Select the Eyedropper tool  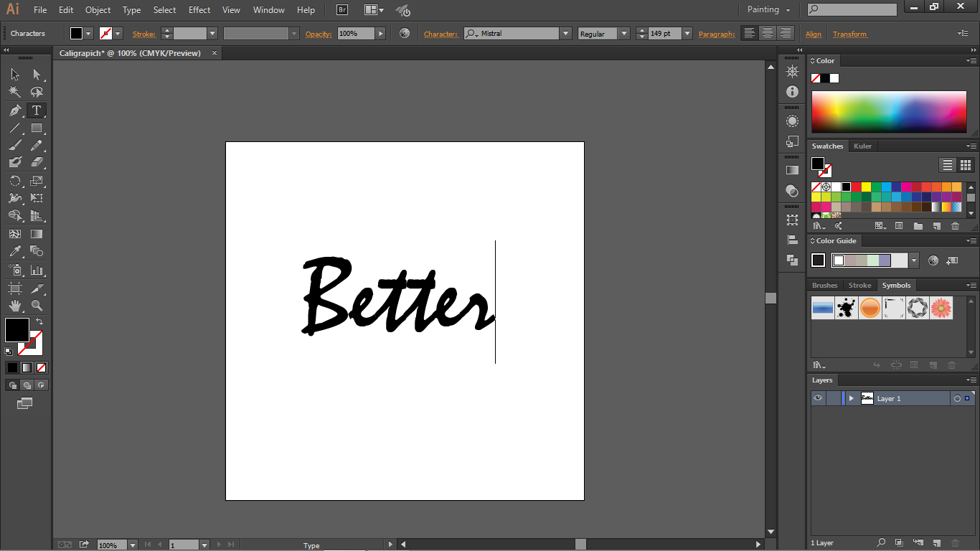click(x=15, y=251)
